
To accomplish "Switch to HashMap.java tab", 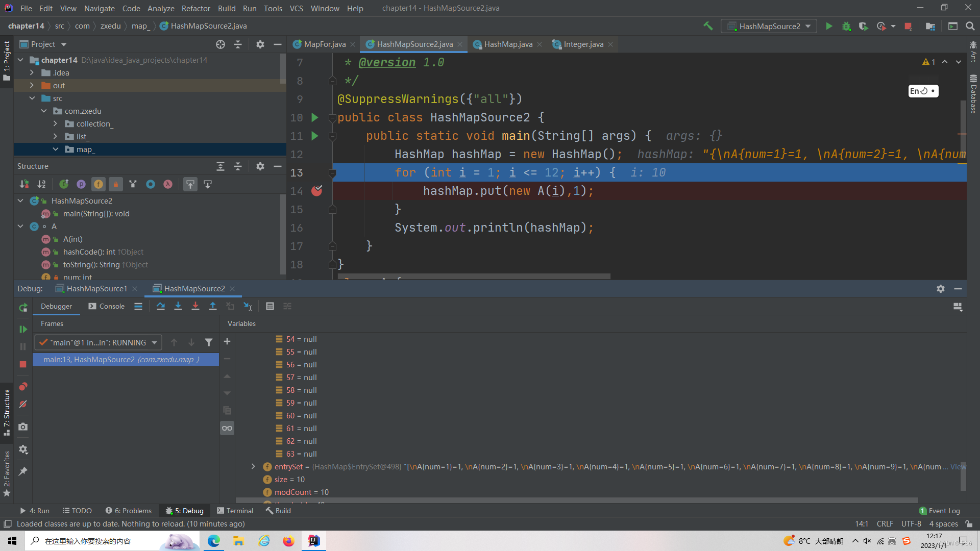I will pos(508,44).
